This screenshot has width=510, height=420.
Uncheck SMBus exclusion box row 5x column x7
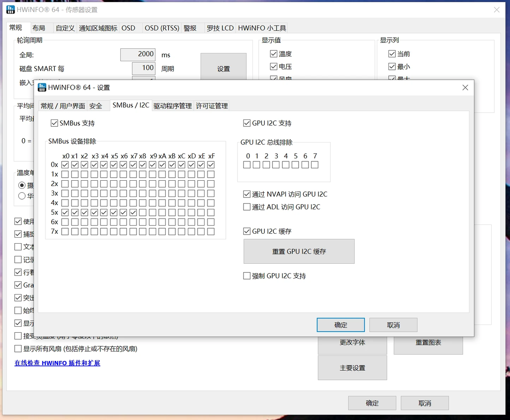pos(133,213)
